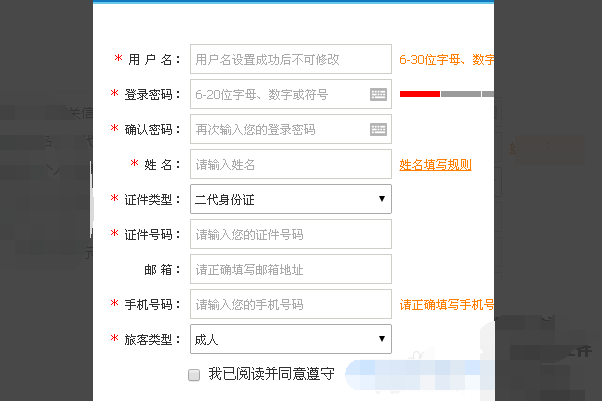Click the 用户名 field label
602x401 pixels.
155,60
